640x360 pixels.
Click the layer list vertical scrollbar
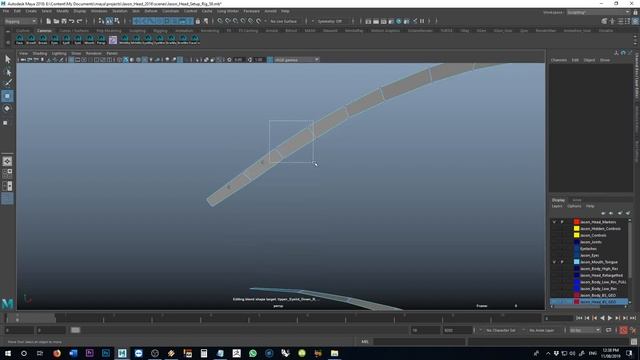coord(630,249)
